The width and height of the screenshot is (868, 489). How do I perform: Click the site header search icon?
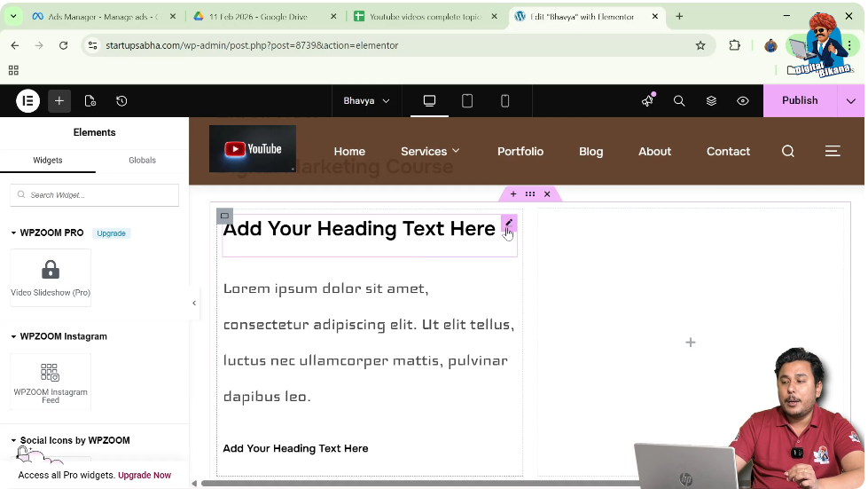788,152
